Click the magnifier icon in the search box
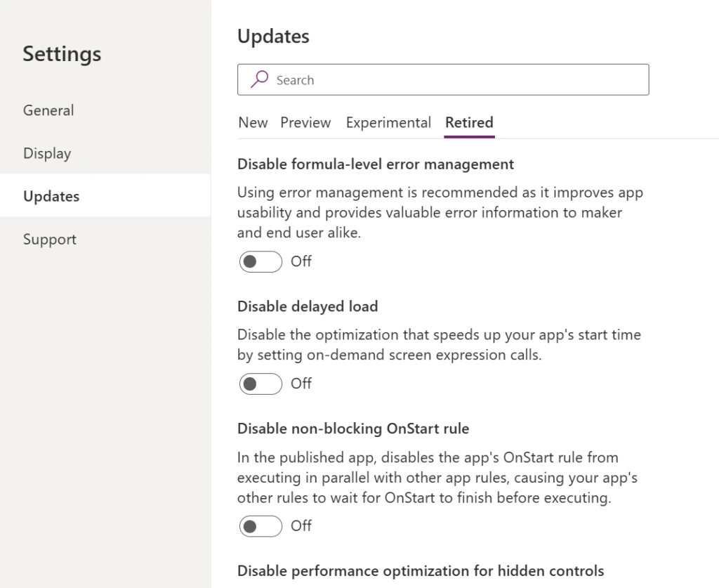Image resolution: width=719 pixels, height=588 pixels. 260,79
